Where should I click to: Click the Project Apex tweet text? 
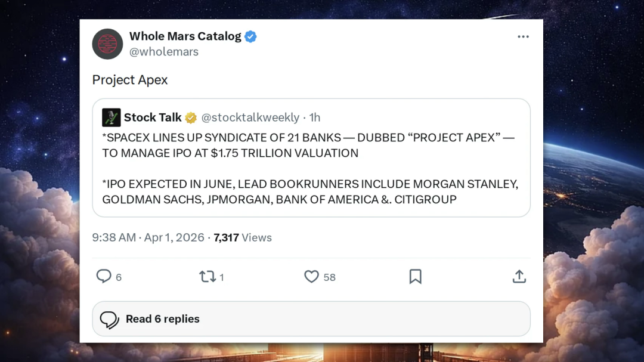(130, 80)
